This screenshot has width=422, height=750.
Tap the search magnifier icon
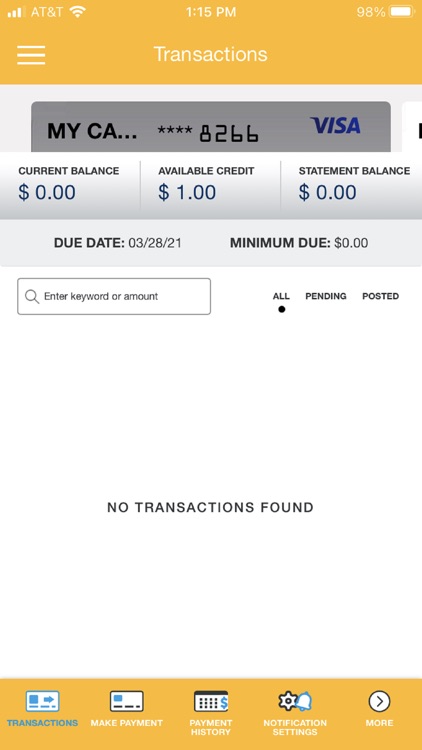point(32,297)
